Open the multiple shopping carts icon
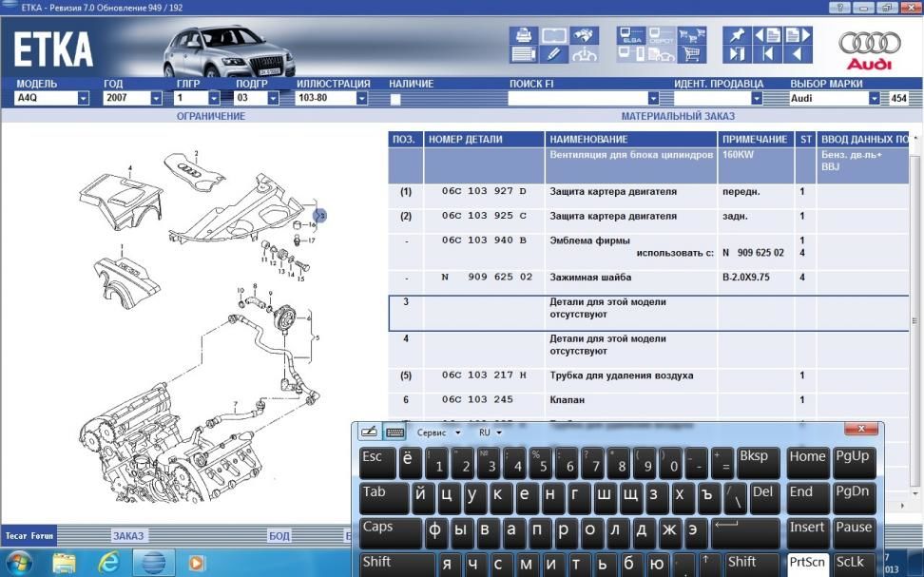 click(x=692, y=35)
